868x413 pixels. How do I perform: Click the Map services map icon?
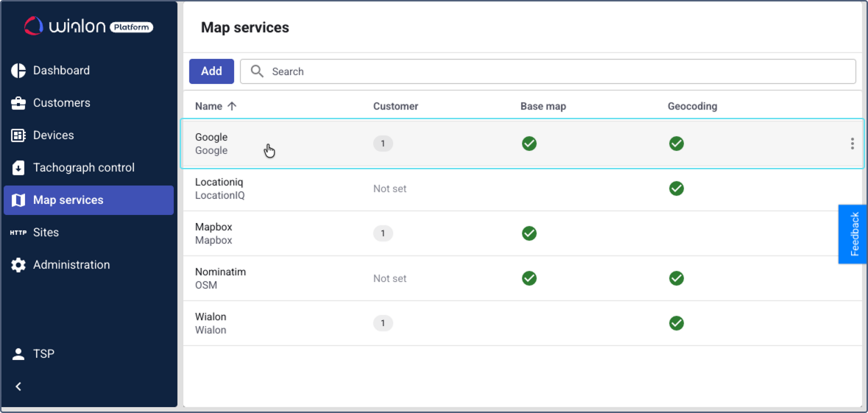tap(18, 200)
